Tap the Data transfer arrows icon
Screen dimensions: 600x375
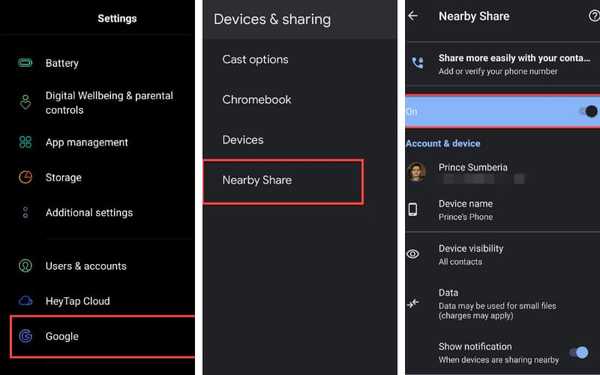[x=413, y=303]
